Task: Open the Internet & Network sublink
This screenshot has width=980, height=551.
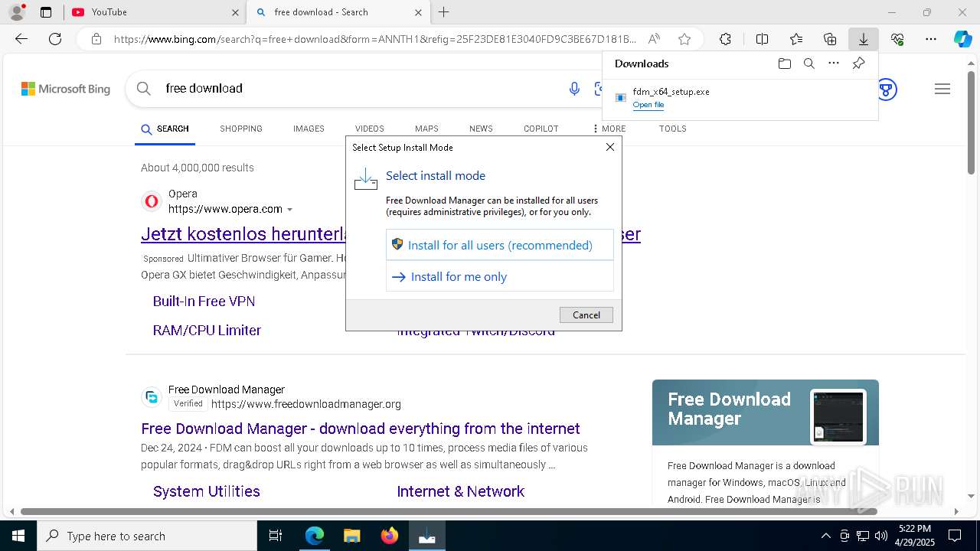Action: coord(461,491)
